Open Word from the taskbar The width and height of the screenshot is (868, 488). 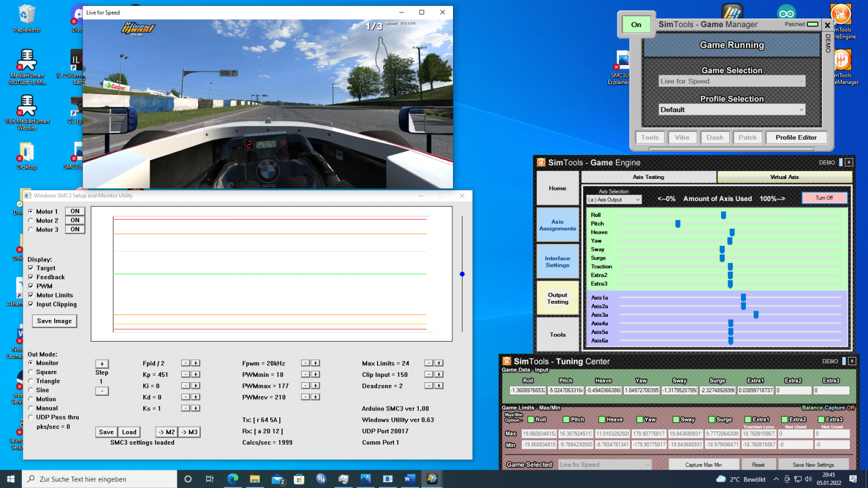(410, 479)
